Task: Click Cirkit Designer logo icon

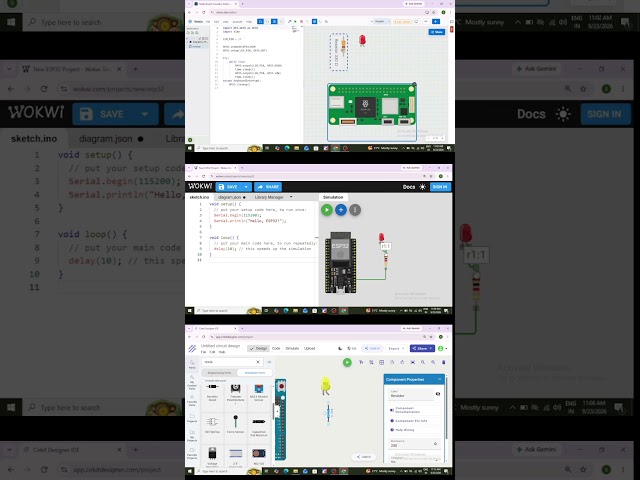Action: pyautogui.click(x=192, y=349)
